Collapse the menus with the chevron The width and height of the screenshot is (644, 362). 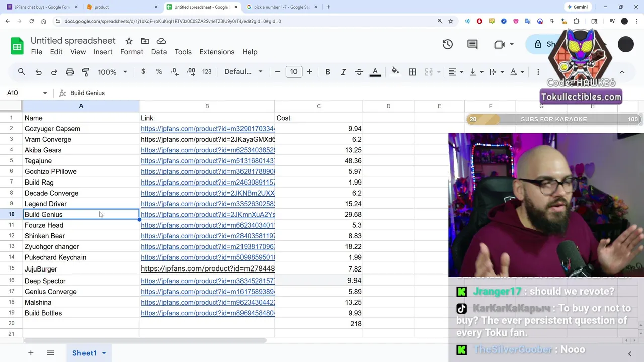pos(622,72)
